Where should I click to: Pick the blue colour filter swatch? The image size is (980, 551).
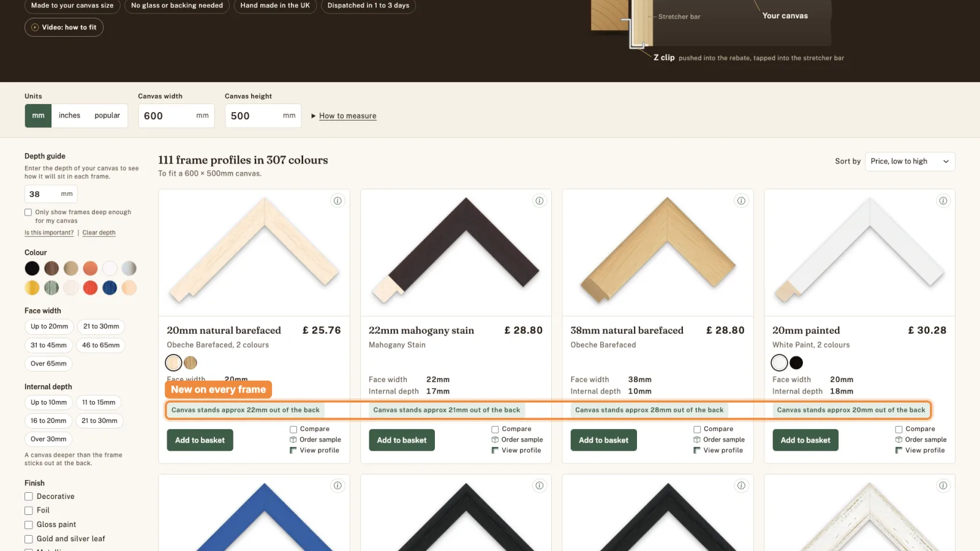[x=110, y=288]
